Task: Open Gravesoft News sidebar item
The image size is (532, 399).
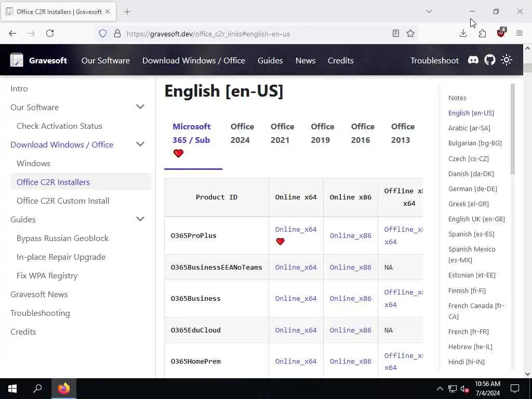Action: [39, 294]
